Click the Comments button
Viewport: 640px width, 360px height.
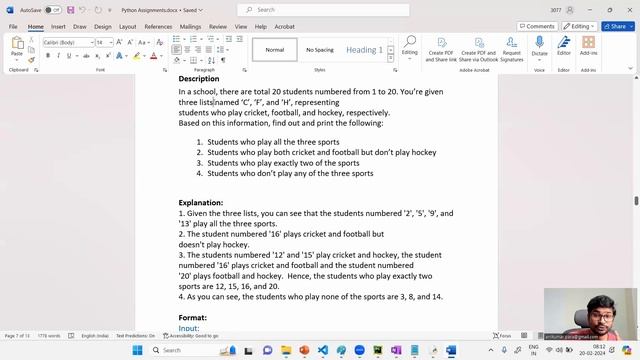click(x=537, y=27)
